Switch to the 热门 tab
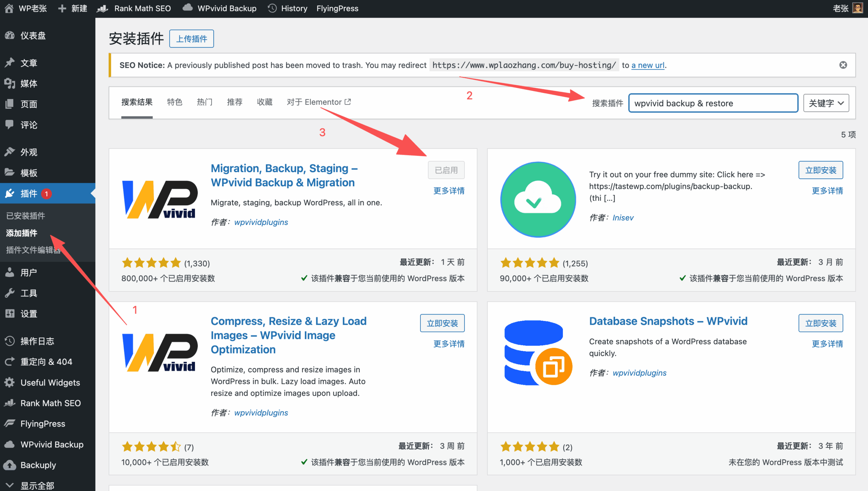868x491 pixels. (x=204, y=102)
